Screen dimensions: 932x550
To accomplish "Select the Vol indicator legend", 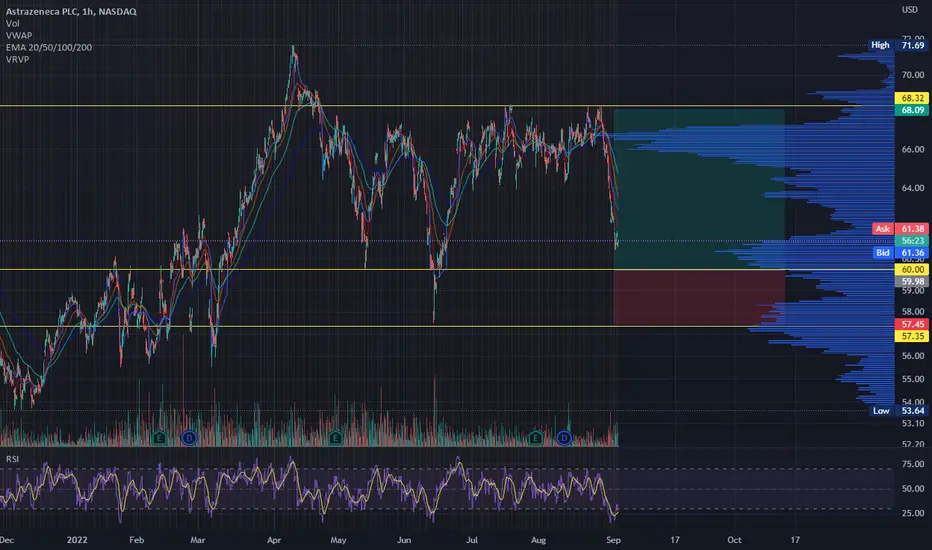I will point(12,23).
